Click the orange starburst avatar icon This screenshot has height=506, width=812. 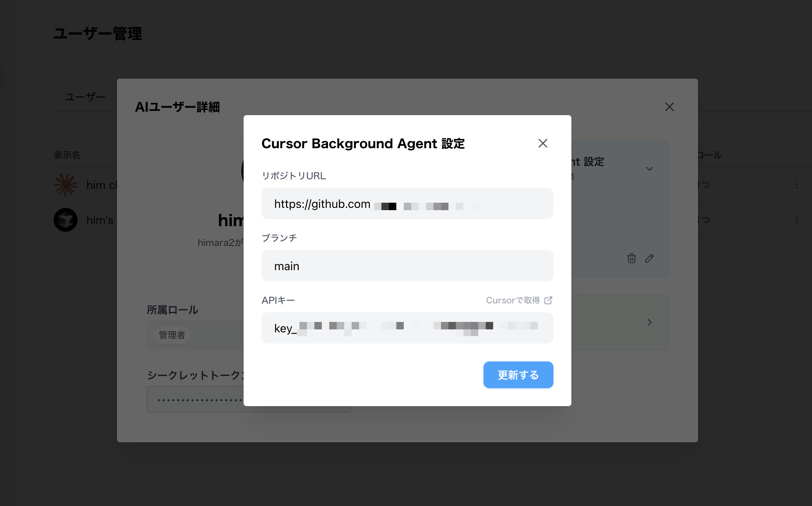tap(66, 185)
